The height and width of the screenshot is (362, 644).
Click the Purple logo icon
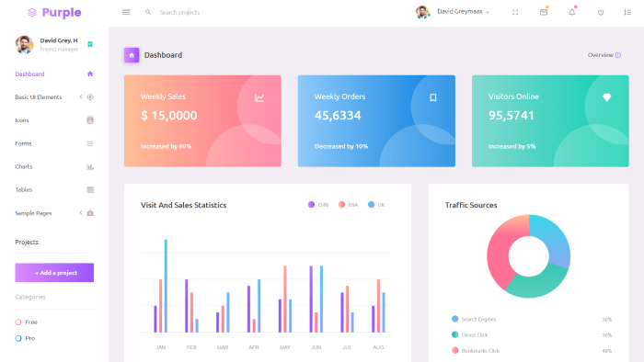pos(32,13)
